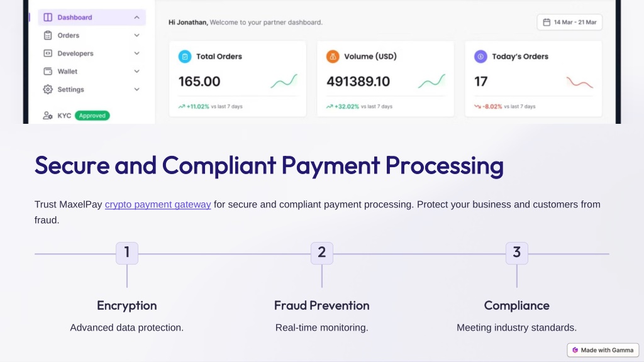This screenshot has width=644, height=362.
Task: Open the Developers sidebar item
Action: (92, 53)
